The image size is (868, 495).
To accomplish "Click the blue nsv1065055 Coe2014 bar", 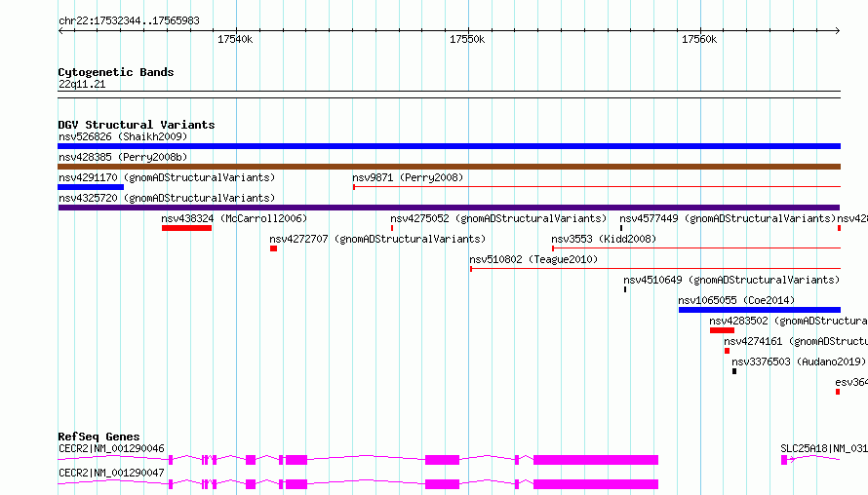I will click(760, 310).
